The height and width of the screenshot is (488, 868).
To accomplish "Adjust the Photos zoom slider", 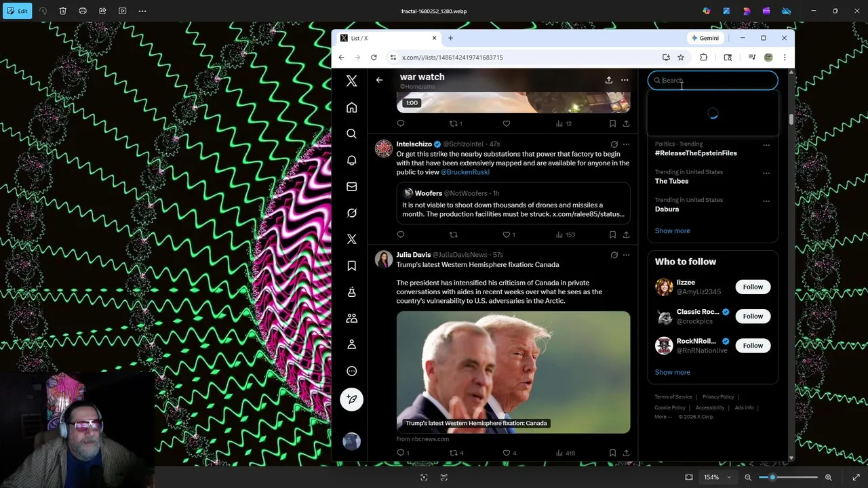I will (788, 477).
